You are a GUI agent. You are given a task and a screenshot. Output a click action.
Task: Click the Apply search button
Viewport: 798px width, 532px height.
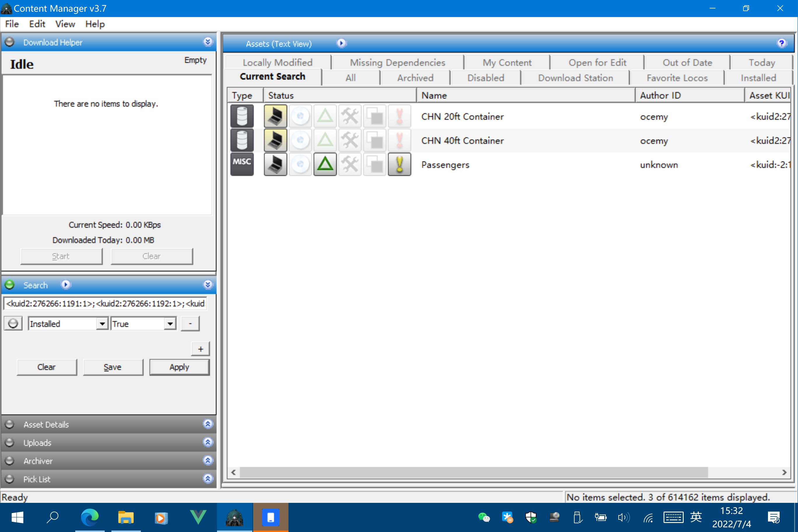click(x=179, y=367)
